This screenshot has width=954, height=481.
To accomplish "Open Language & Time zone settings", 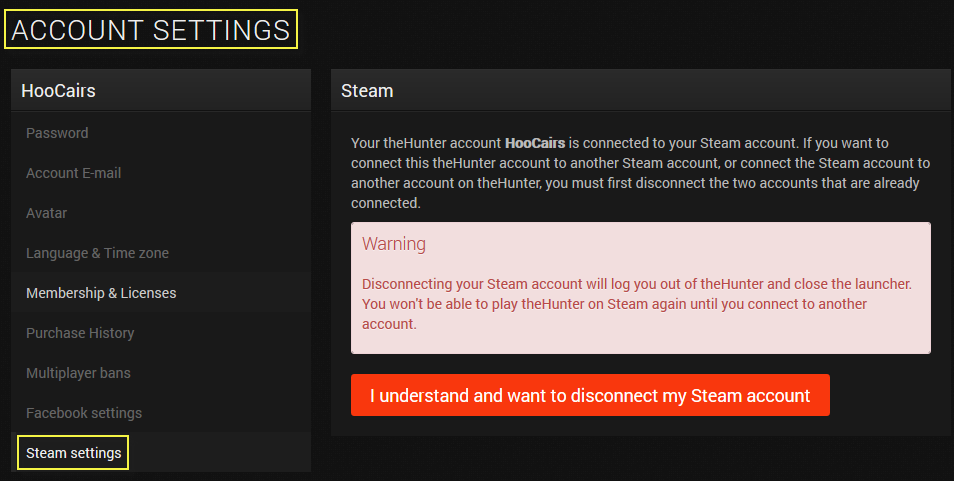I will pos(97,253).
